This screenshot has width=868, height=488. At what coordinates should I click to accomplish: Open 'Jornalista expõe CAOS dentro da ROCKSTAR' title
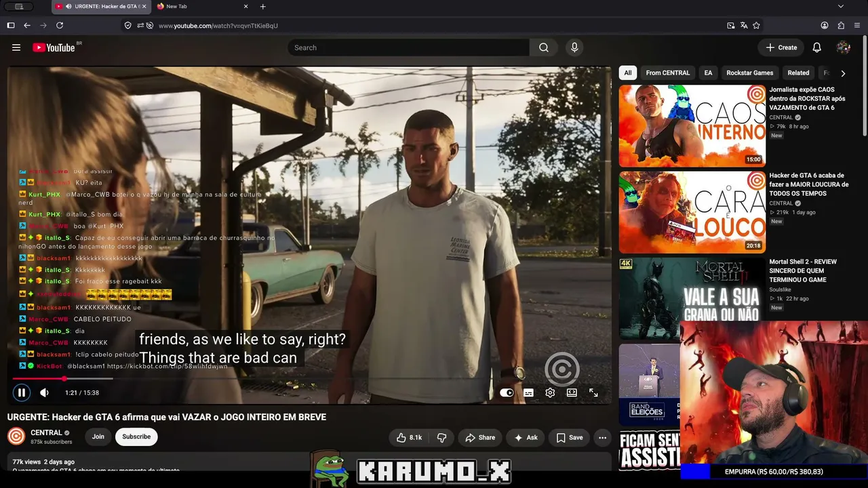coord(808,98)
